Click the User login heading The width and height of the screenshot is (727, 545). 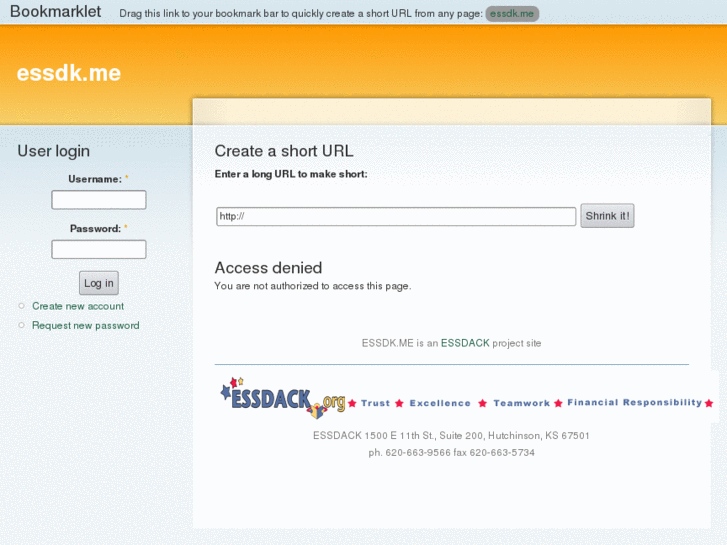click(x=54, y=151)
